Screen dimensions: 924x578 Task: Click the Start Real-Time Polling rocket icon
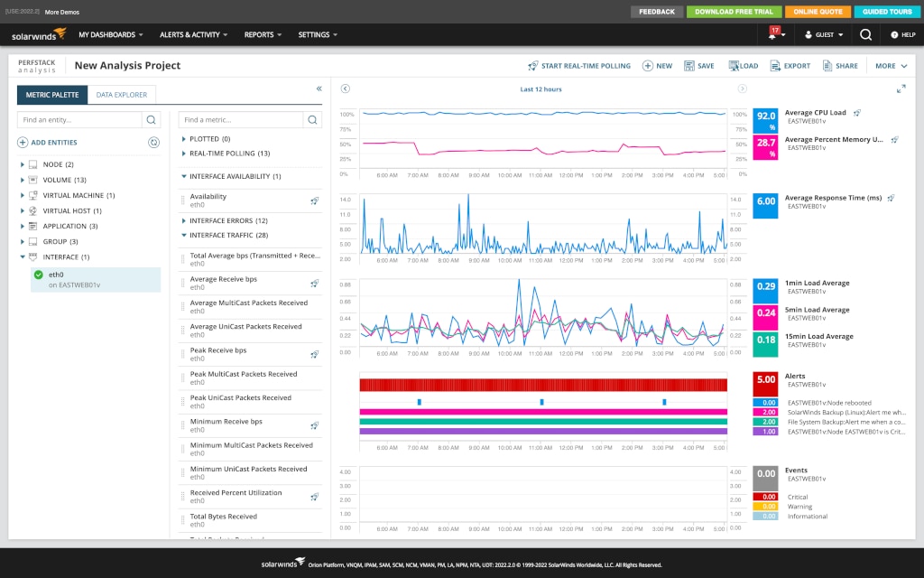click(533, 66)
